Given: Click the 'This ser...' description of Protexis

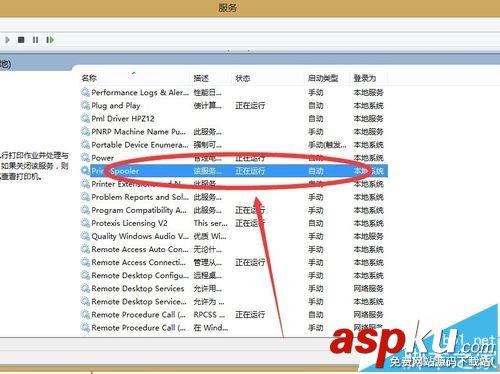Looking at the screenshot, I should tap(210, 223).
